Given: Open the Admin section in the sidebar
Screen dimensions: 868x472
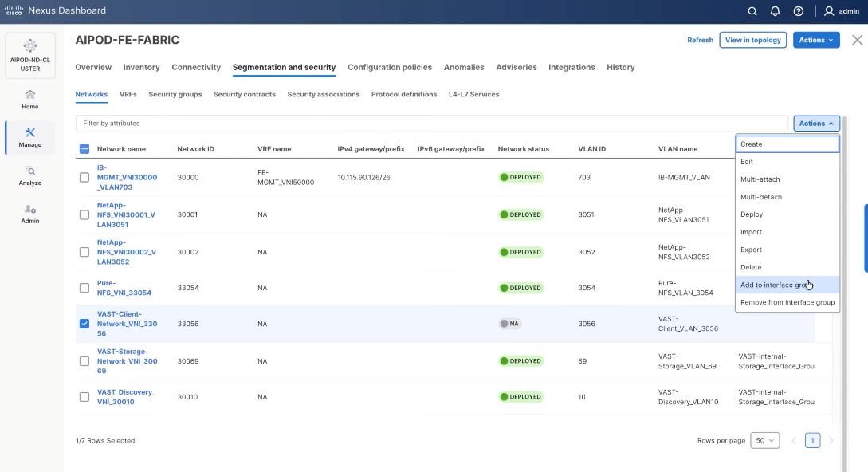Looking at the screenshot, I should (29, 214).
